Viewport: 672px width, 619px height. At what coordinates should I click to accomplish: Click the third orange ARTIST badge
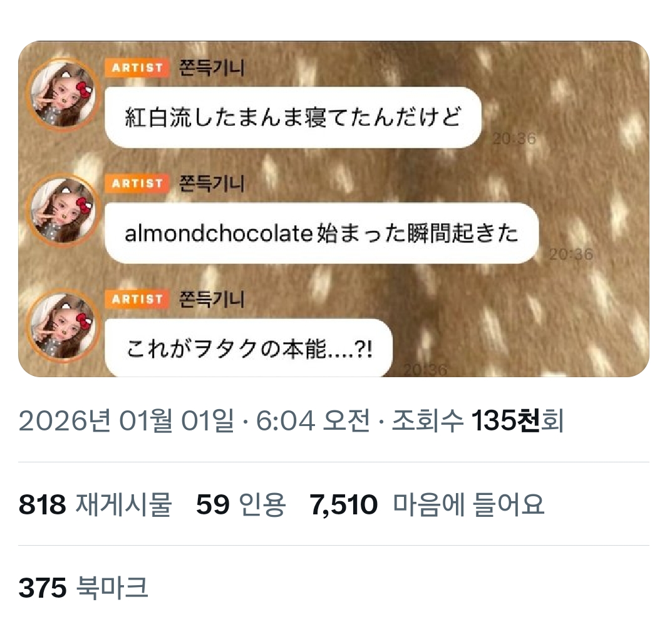coord(138,299)
